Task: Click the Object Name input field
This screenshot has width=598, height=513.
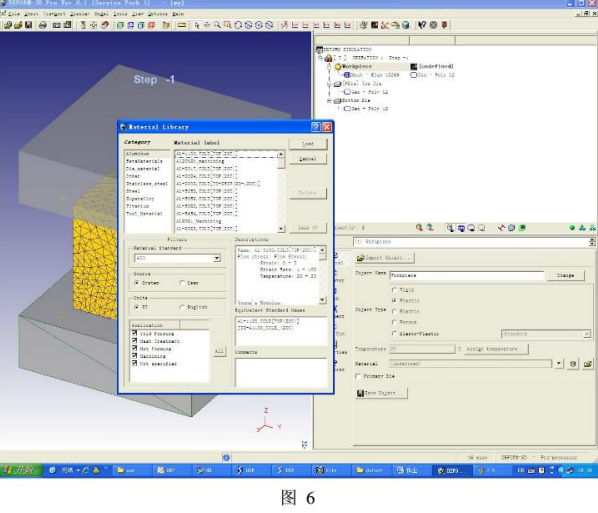Action: (x=467, y=275)
